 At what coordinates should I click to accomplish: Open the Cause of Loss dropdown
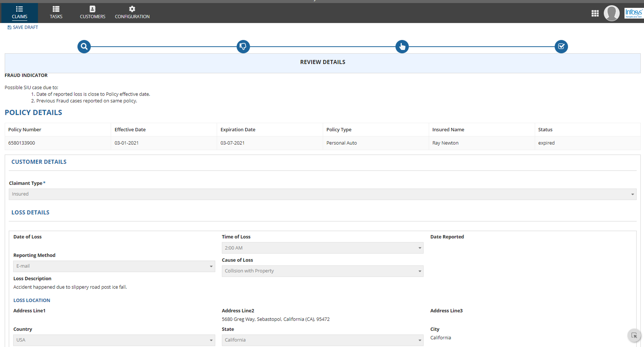[323, 271]
